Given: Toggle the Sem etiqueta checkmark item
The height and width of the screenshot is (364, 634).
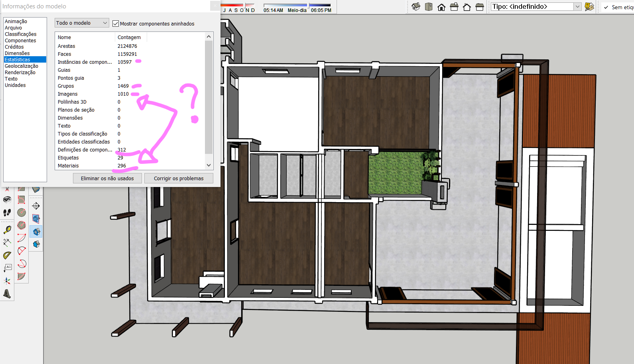Looking at the screenshot, I should pos(606,7).
